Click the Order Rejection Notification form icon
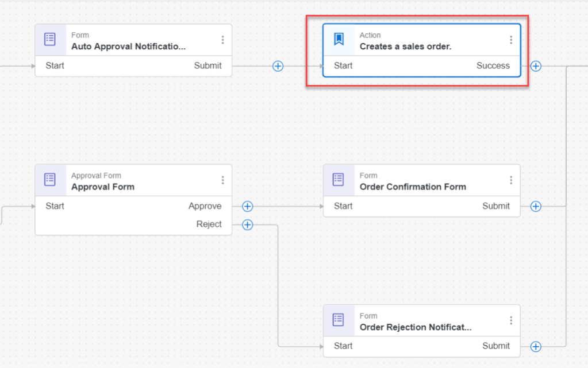This screenshot has height=368, width=588. point(339,320)
